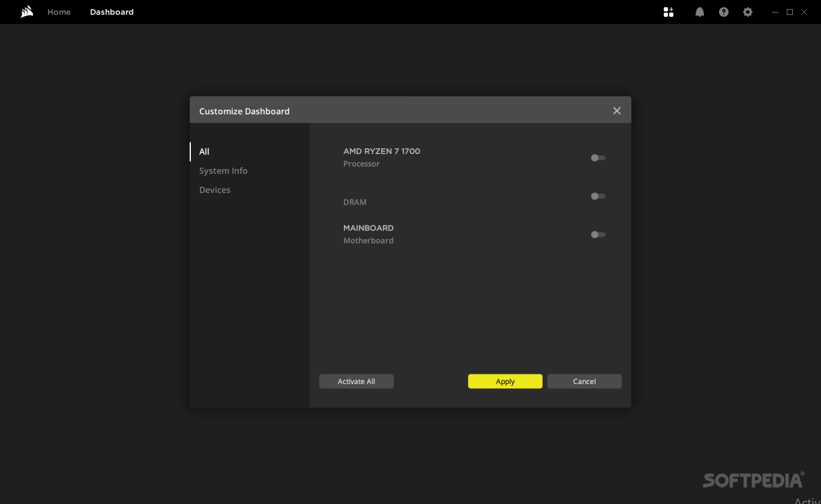Close the Customize Dashboard dialog
This screenshot has height=504, width=821.
coord(617,111)
